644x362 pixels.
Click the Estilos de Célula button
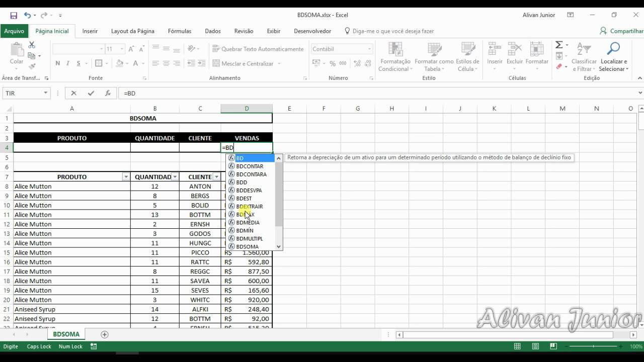[x=467, y=57]
